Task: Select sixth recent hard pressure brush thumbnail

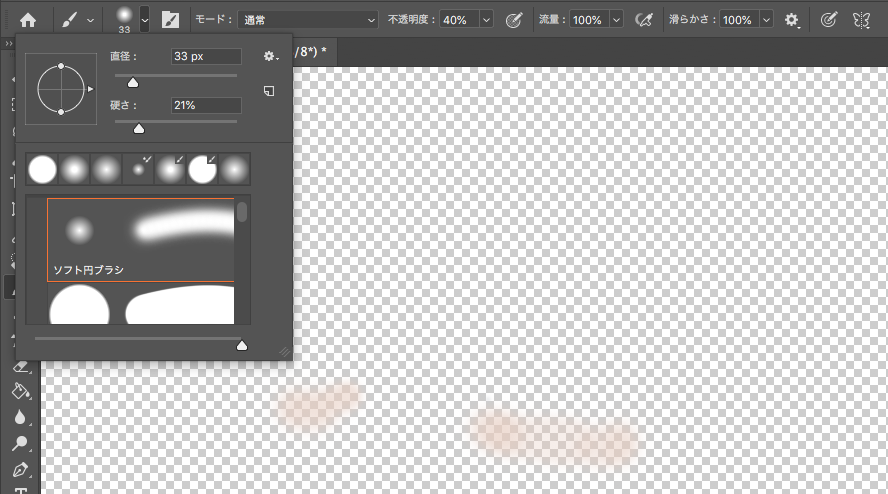Action: click(202, 169)
